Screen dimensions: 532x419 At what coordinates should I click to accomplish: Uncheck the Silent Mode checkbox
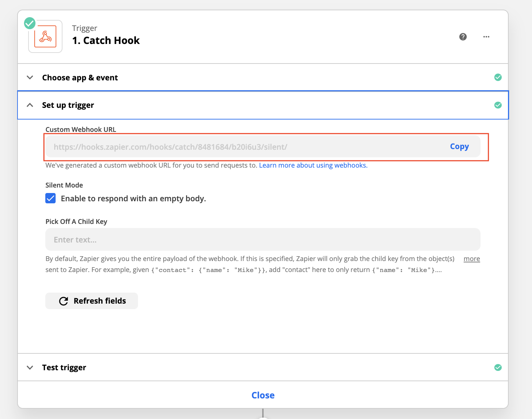coord(50,199)
